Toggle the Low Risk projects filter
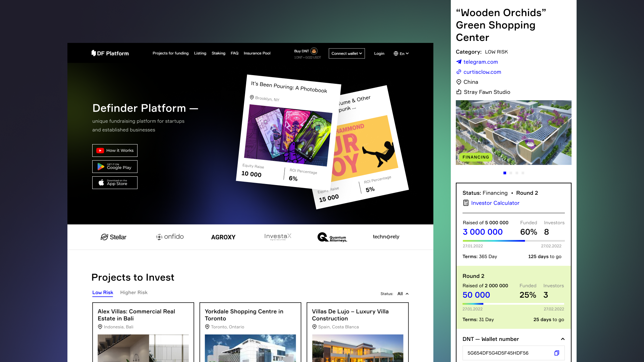The height and width of the screenshot is (362, 644). 102,292
